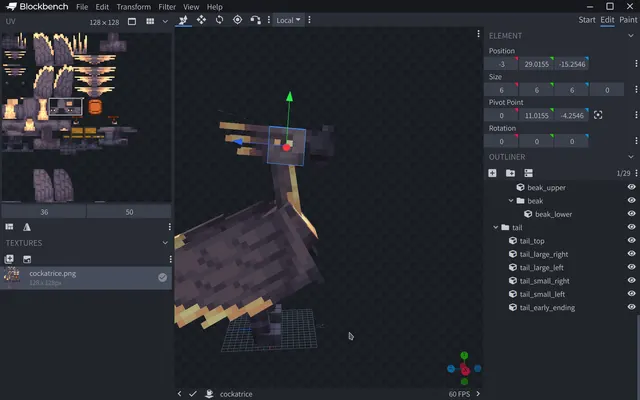This screenshot has height=400, width=640.
Task: Toggle the UV grid overlay icon
Action: pyautogui.click(x=150, y=22)
